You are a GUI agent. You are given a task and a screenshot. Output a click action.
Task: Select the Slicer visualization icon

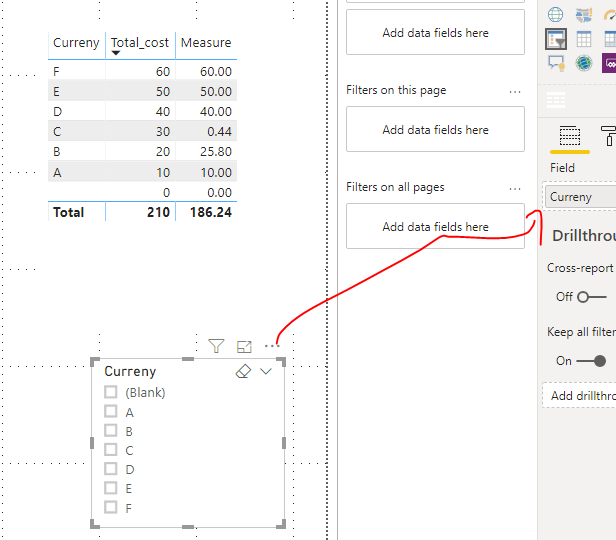coord(556,39)
